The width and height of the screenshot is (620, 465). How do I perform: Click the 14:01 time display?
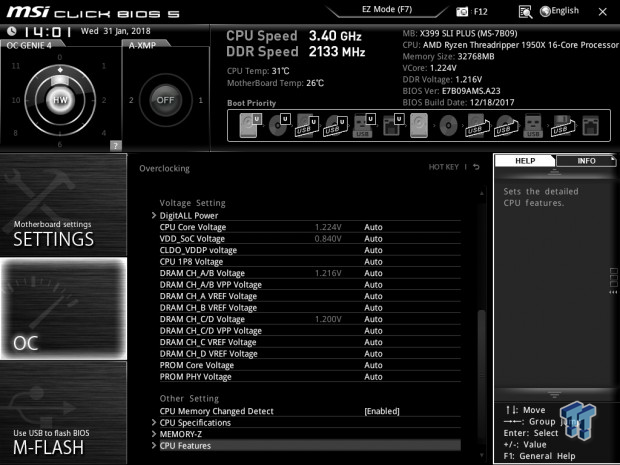coord(47,31)
